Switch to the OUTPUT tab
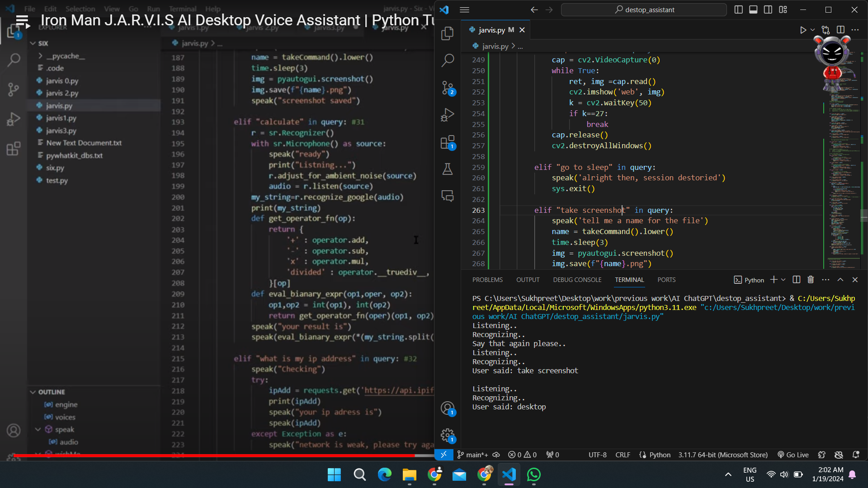Screen dimensions: 868x488 tap(528, 280)
